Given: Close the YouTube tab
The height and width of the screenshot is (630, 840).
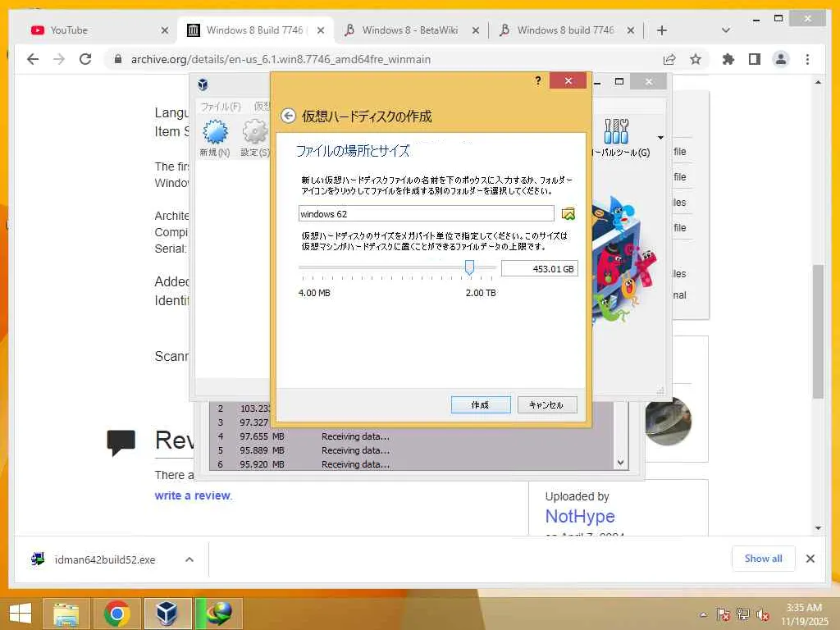Looking at the screenshot, I should click(164, 30).
